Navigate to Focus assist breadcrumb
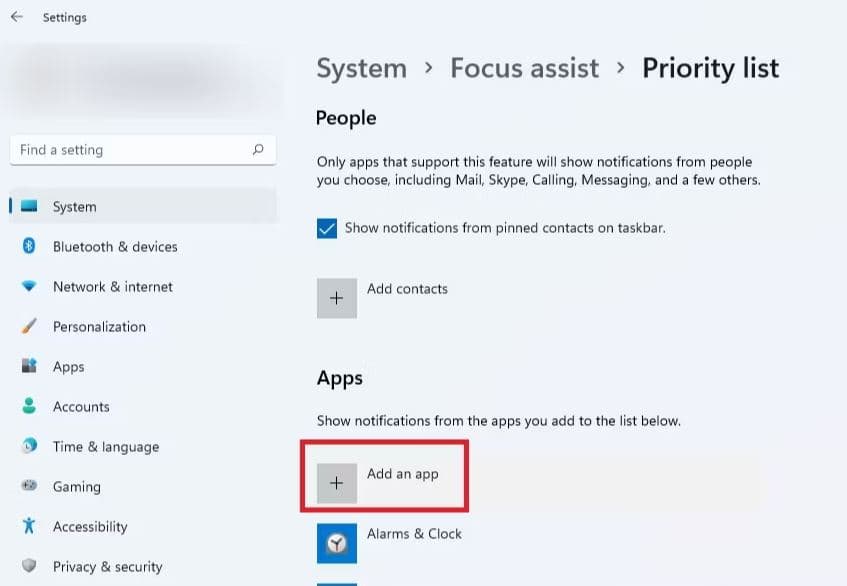 [524, 68]
